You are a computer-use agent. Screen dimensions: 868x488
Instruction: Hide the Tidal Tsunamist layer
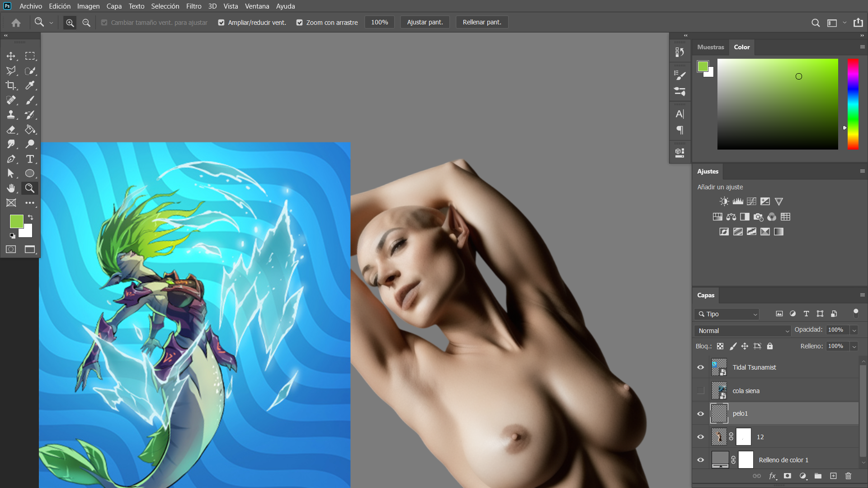[701, 367]
